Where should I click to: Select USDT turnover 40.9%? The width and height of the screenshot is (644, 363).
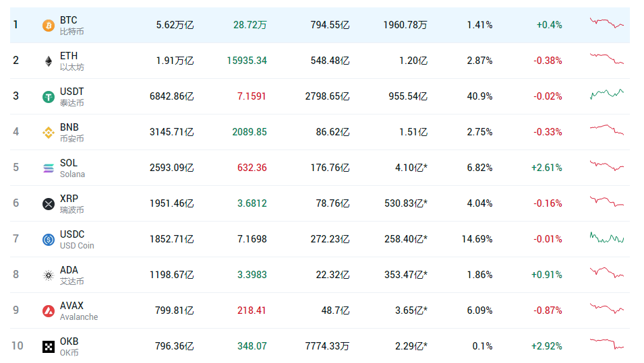[479, 96]
